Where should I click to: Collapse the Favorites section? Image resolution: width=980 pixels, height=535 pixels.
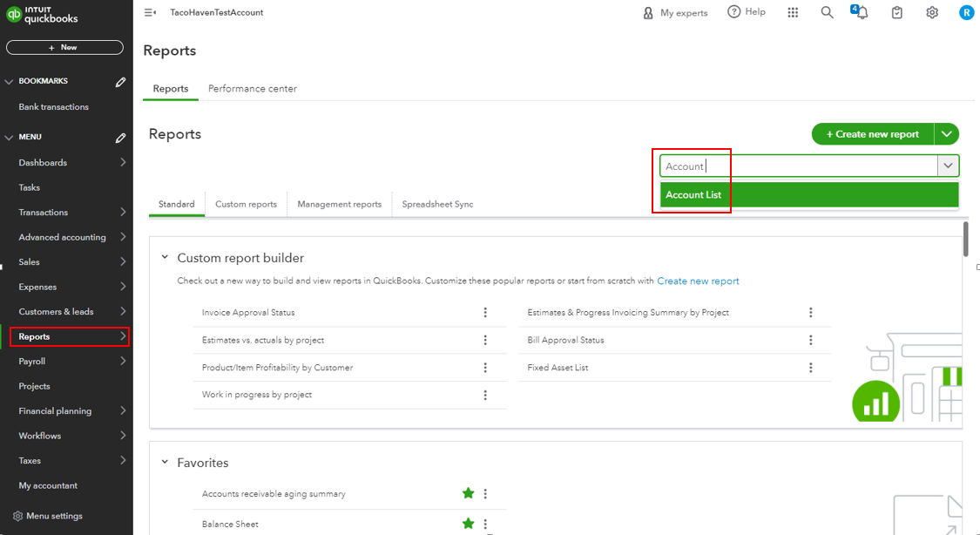[x=165, y=462]
